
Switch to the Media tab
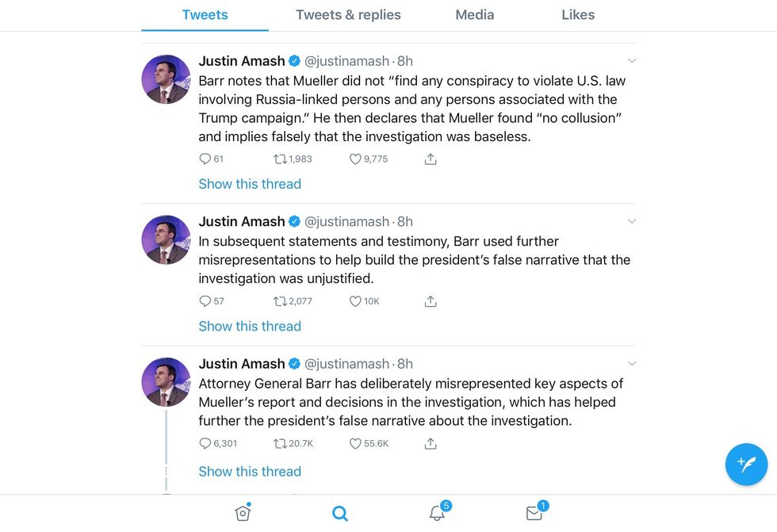[475, 15]
